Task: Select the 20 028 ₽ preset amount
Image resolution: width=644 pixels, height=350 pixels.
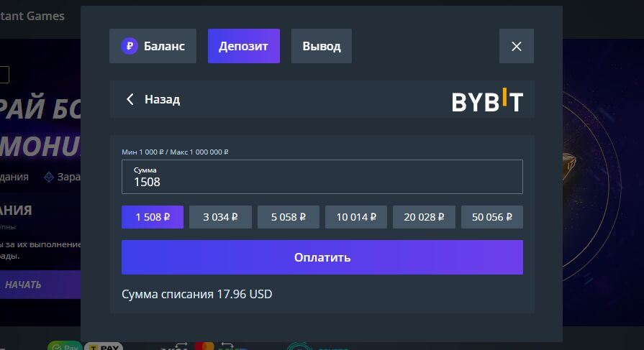Action: tap(424, 217)
